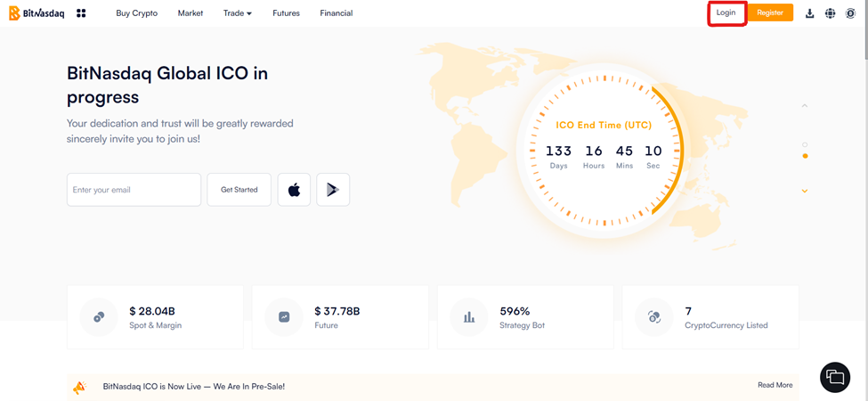Go to next slide with down chevron
Viewport: 868px width, 401px height.
click(805, 191)
